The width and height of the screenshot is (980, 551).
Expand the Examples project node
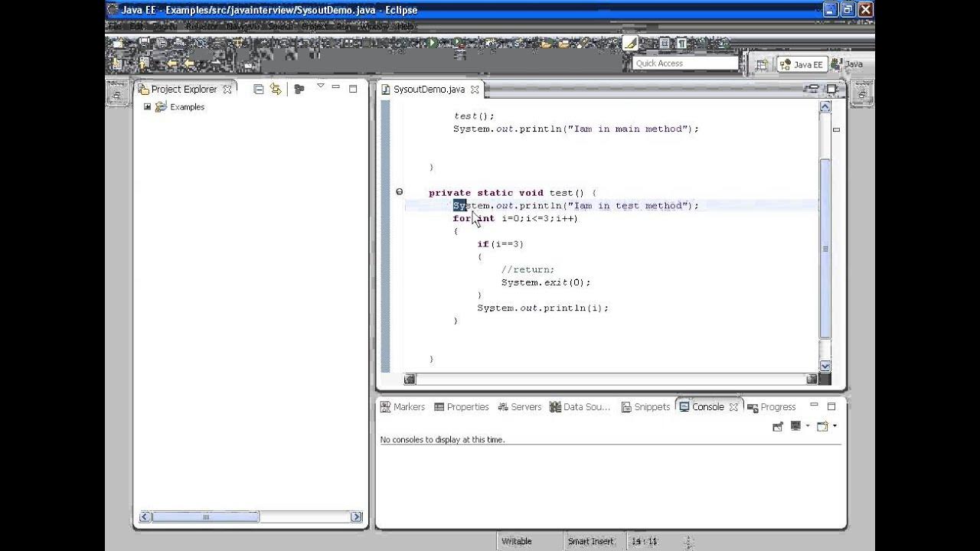(147, 106)
